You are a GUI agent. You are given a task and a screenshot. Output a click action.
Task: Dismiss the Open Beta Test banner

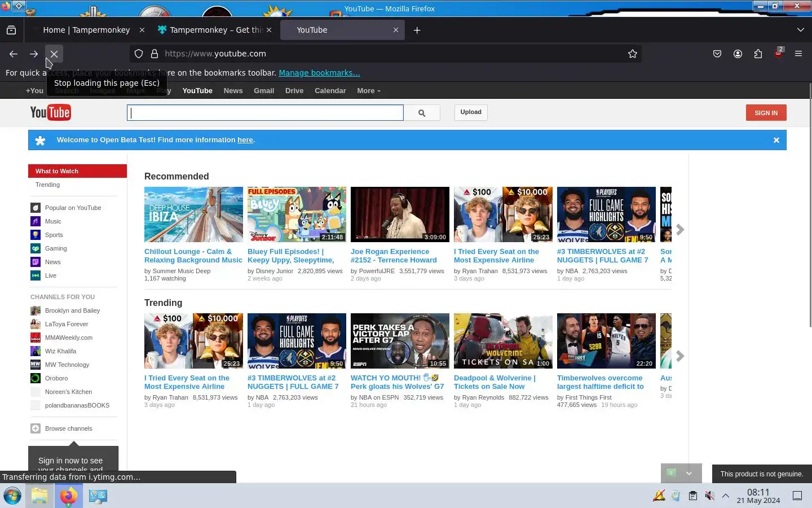coord(776,140)
